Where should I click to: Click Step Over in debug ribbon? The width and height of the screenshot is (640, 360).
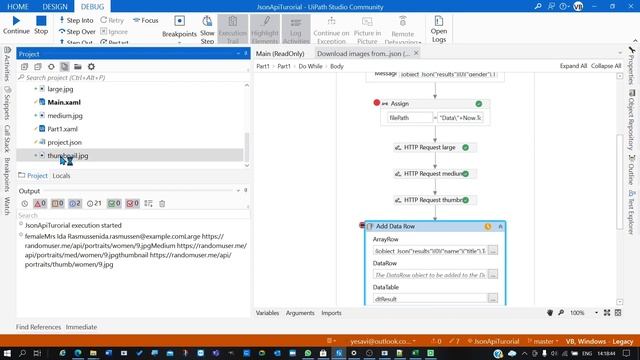coord(77,31)
